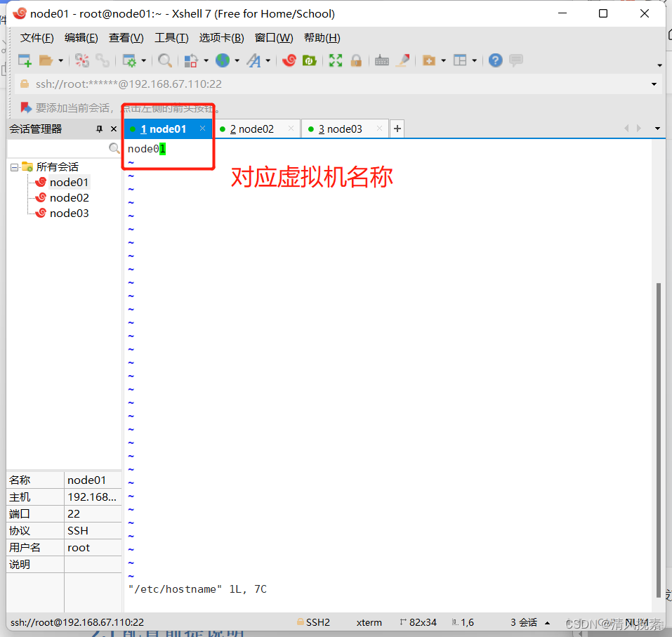Launch Xftp file transfer icon
Image resolution: width=672 pixels, height=637 pixels.
pos(310,60)
